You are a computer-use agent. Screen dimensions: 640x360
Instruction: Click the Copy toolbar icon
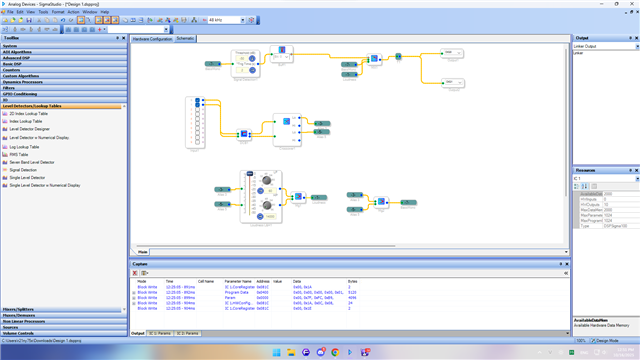[x=47, y=20]
